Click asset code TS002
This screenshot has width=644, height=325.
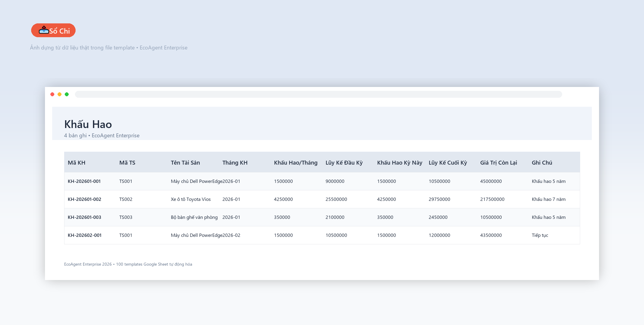click(x=126, y=199)
